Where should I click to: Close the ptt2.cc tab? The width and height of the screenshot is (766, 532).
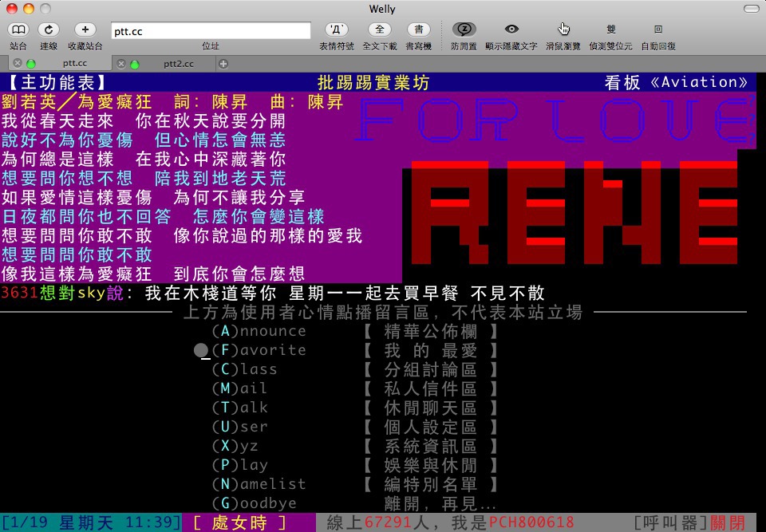tap(121, 64)
